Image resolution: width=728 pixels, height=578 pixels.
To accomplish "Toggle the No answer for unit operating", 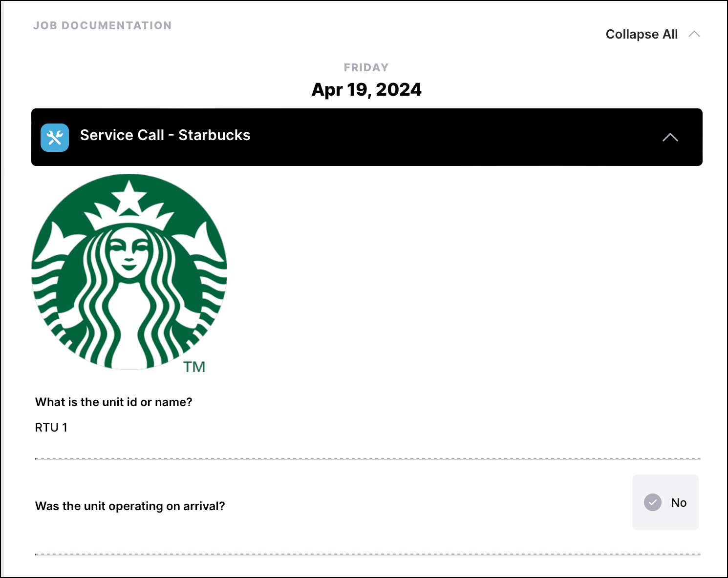I will coord(665,502).
